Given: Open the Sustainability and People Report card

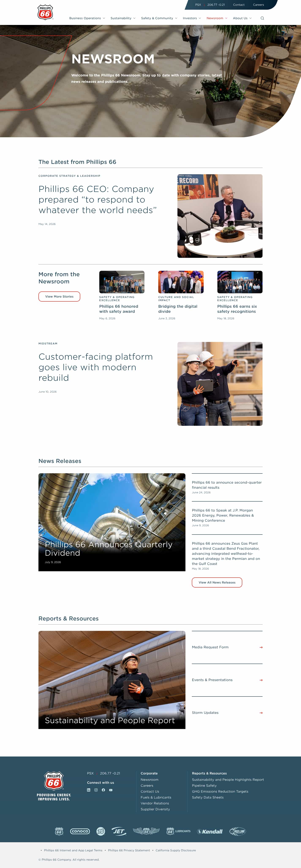Looking at the screenshot, I should [112, 680].
